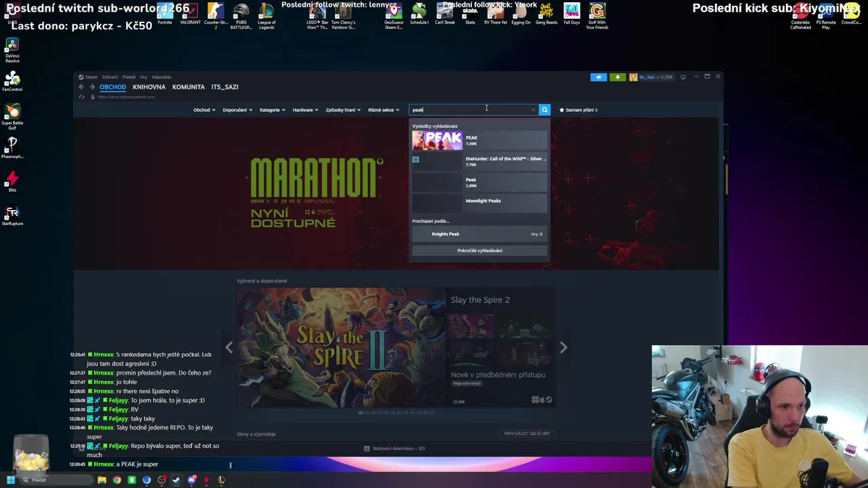Image resolution: width=868 pixels, height=488 pixels.
Task: Click the Stahování dokončeno downloads status
Action: (x=394, y=448)
